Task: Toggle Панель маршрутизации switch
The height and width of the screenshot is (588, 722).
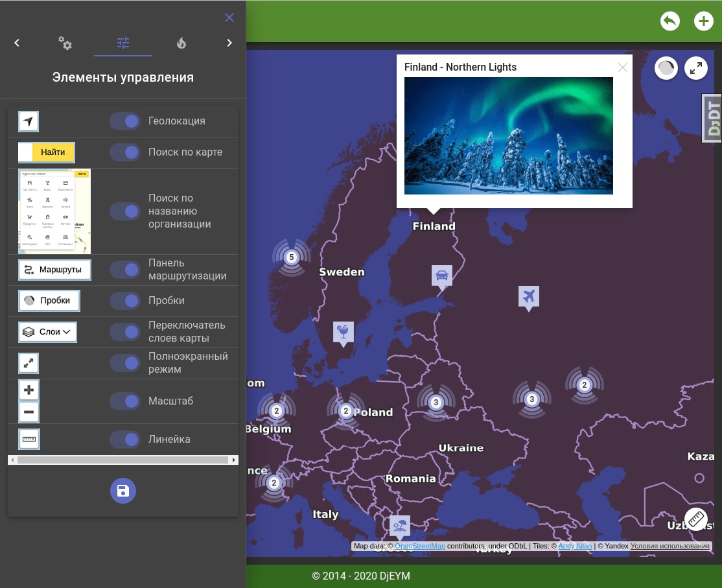Action: [x=125, y=270]
